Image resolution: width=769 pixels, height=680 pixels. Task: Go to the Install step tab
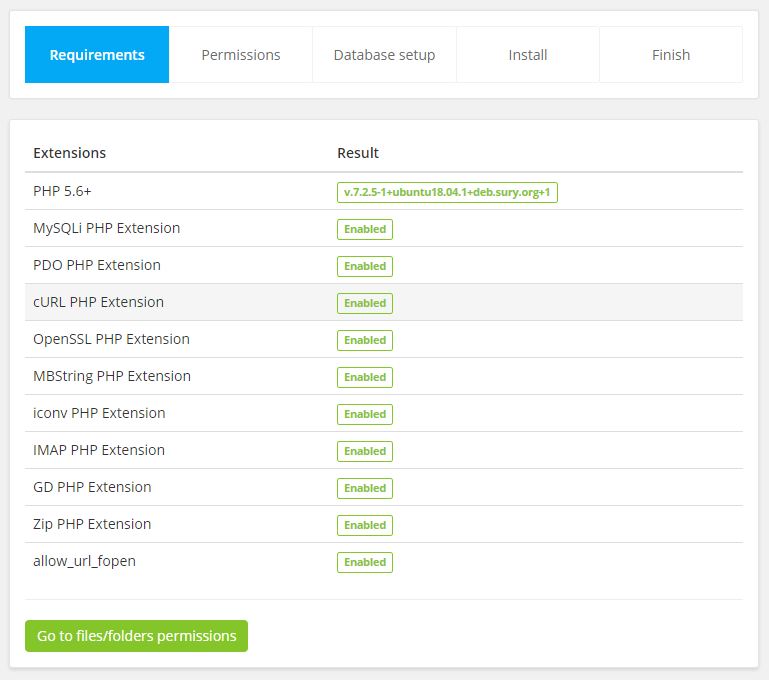(528, 55)
